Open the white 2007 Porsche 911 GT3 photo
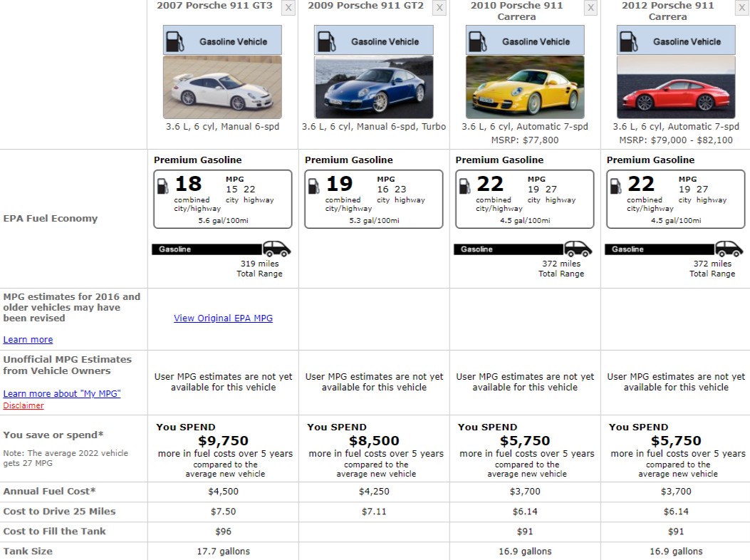The height and width of the screenshot is (560, 750). 222,87
